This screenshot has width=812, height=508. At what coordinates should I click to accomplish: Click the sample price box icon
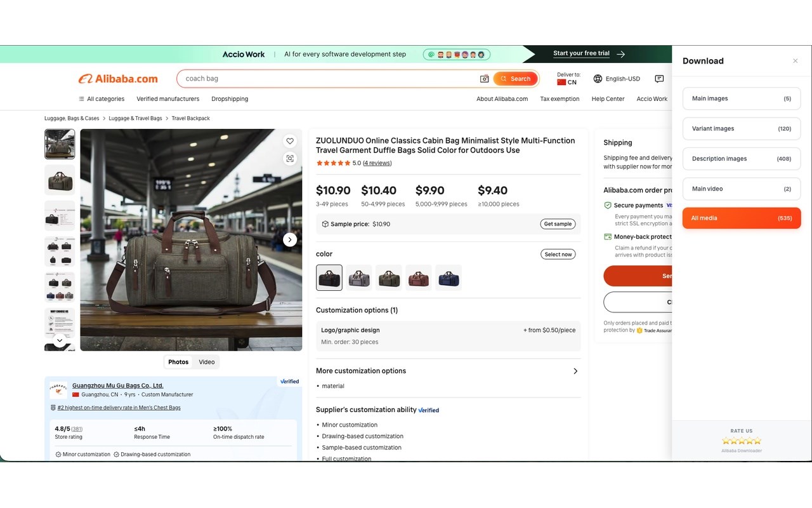point(325,224)
